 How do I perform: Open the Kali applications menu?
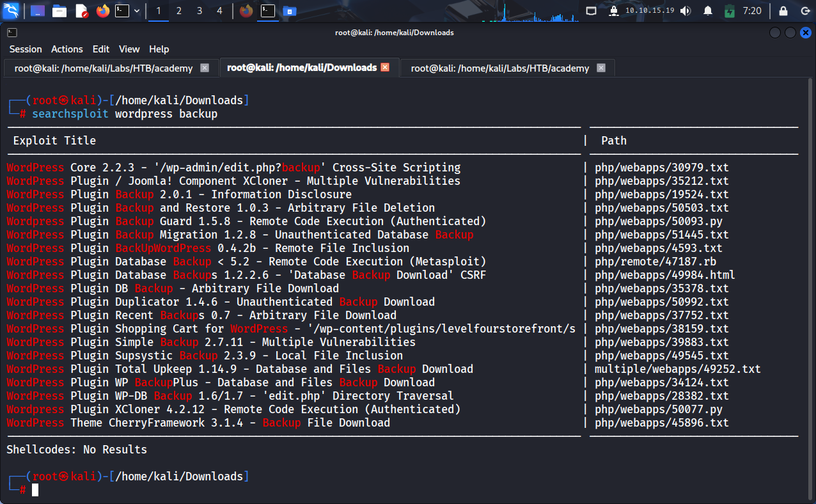click(x=12, y=11)
